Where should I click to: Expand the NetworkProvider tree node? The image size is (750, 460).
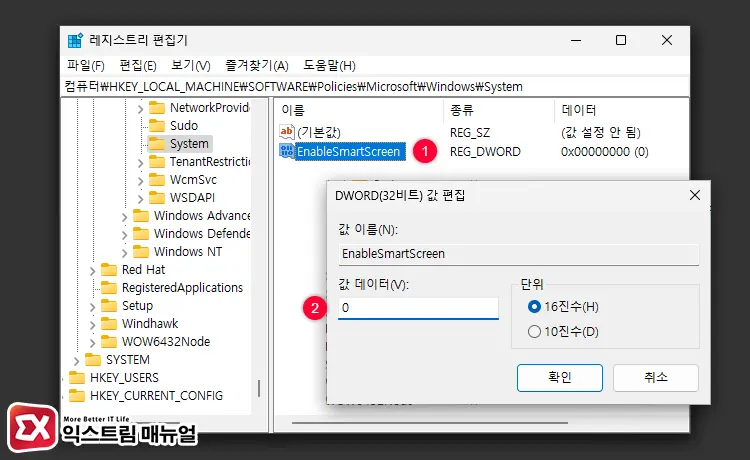coord(140,109)
